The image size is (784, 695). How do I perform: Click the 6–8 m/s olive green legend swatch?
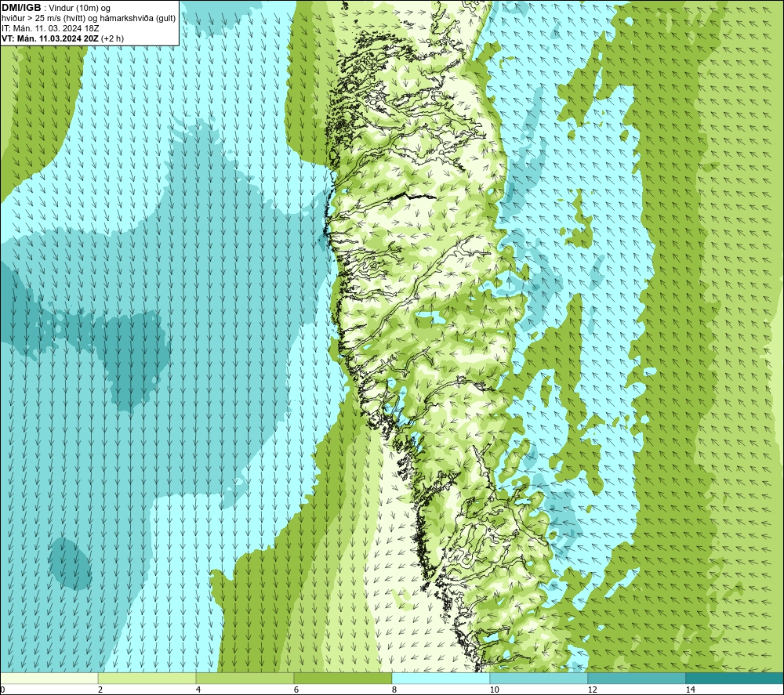(343, 678)
